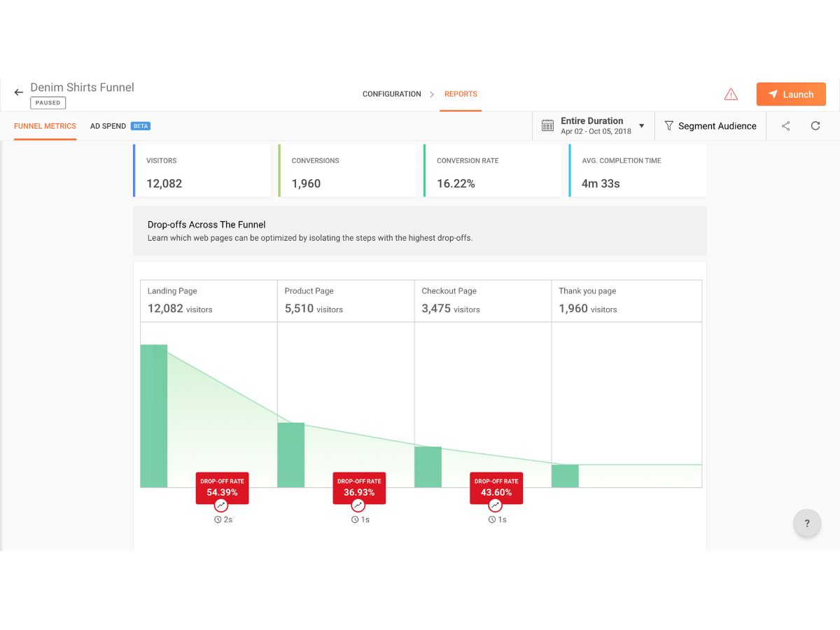The height and width of the screenshot is (630, 840).
Task: Click the Visitors 12,082 card
Action: (202, 171)
